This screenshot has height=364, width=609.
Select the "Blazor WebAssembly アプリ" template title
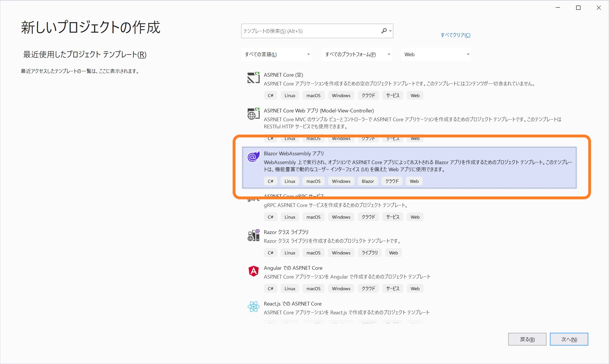pos(294,153)
